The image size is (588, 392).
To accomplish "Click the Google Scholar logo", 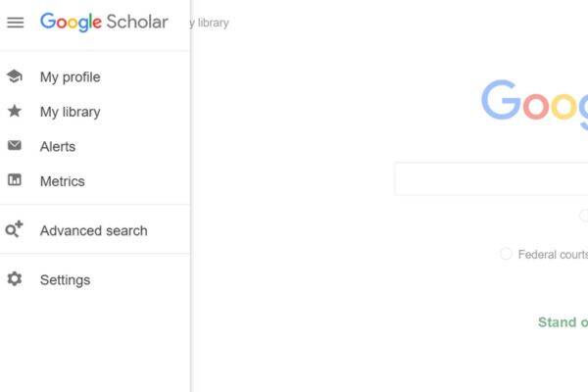I will click(x=104, y=23).
